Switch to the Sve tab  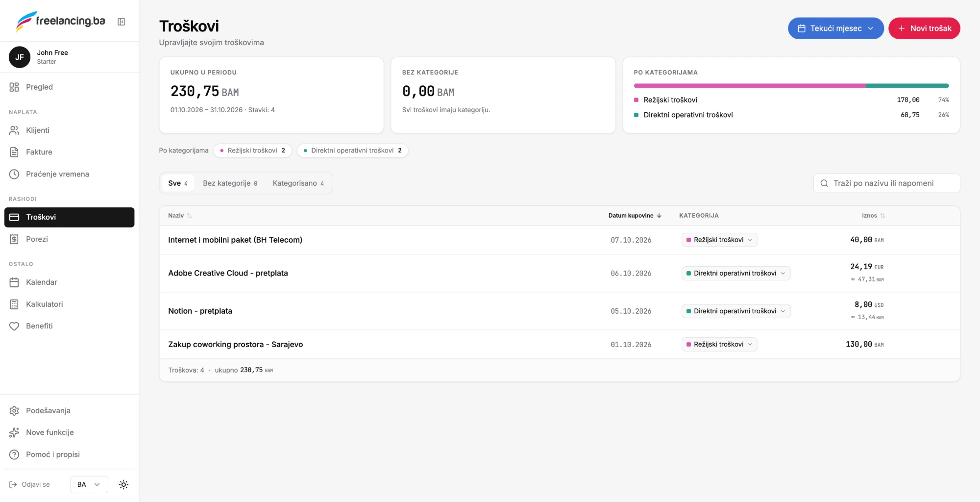point(178,183)
